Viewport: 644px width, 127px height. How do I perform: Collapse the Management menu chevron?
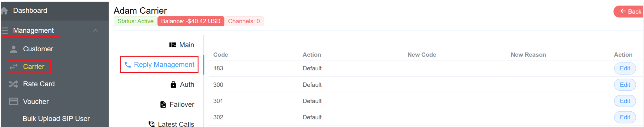(x=96, y=31)
